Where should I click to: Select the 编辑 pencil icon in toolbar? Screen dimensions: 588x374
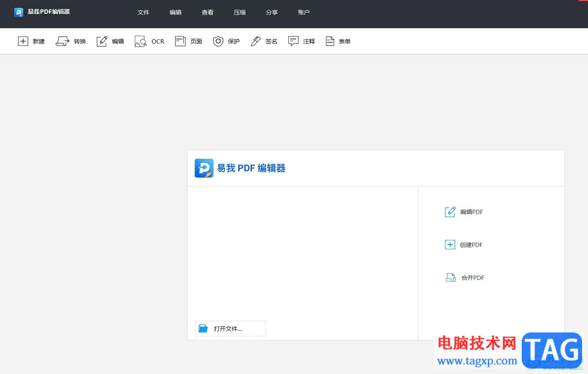tap(102, 41)
